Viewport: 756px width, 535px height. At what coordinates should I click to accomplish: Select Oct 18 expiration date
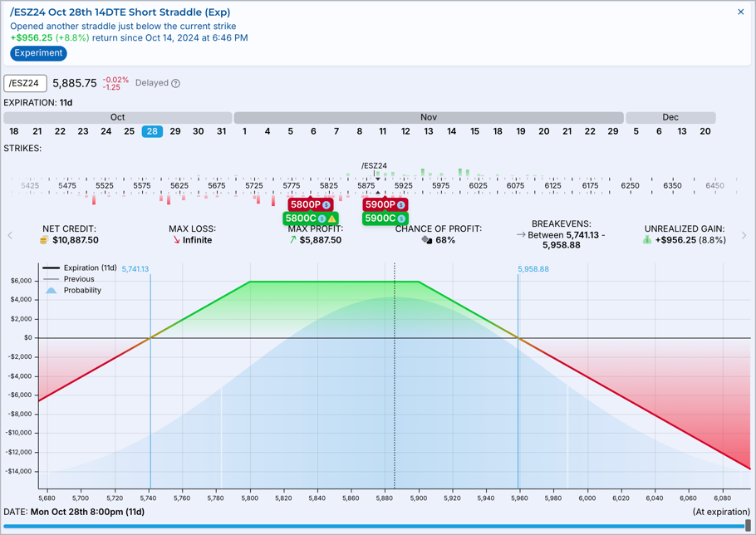point(14,131)
